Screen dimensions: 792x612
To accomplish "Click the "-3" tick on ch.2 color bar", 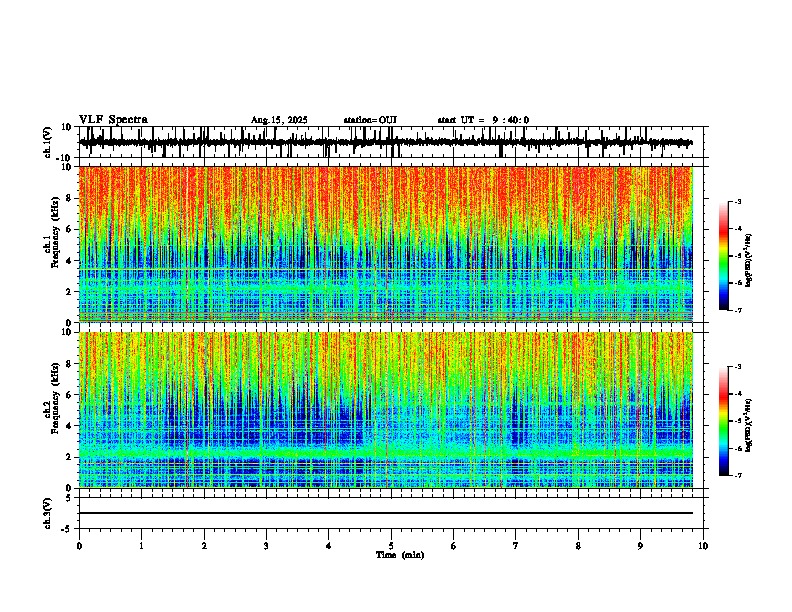I will [738, 367].
